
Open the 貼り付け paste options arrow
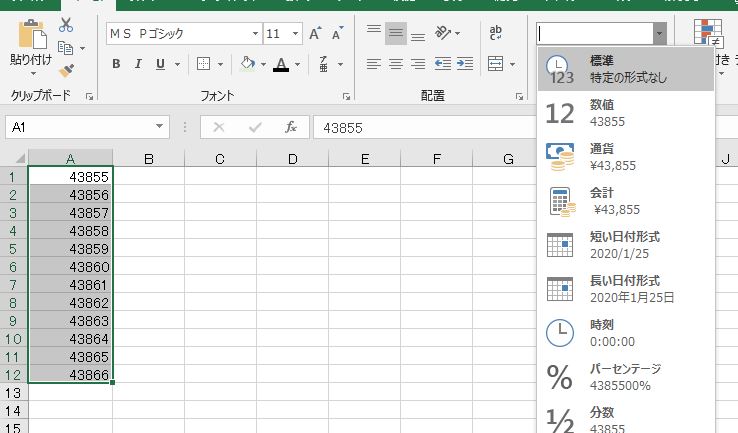(33, 73)
